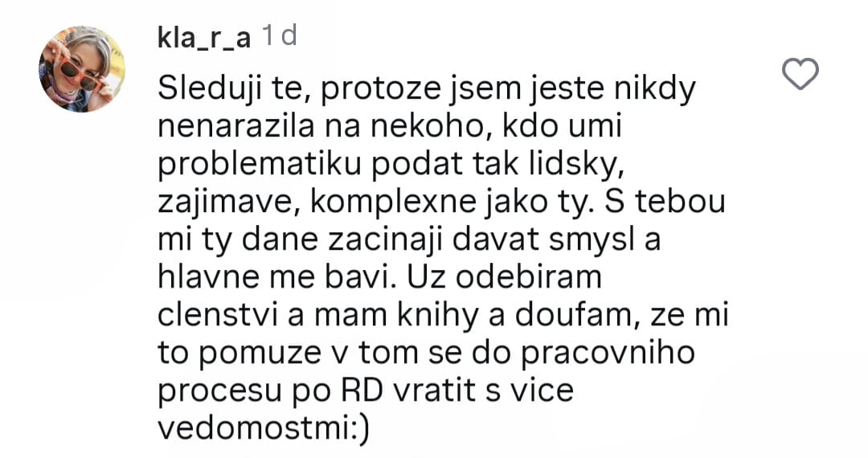
Task: Open kla_r_a's profile picture
Action: (81, 68)
